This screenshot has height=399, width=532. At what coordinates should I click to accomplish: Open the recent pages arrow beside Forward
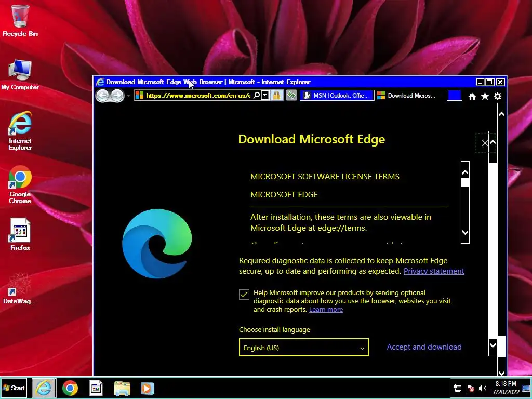pos(129,96)
